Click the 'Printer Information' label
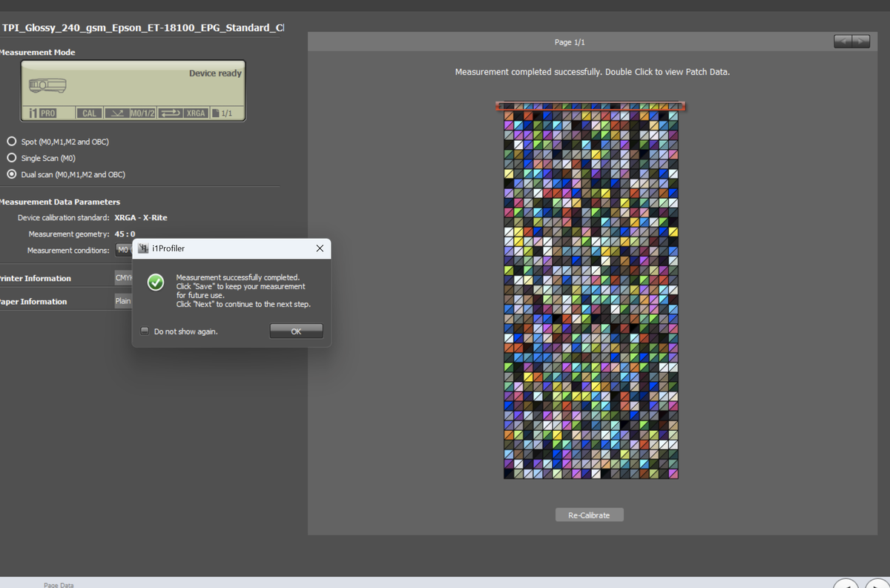Screen dimensions: 890x588 click(x=36, y=278)
